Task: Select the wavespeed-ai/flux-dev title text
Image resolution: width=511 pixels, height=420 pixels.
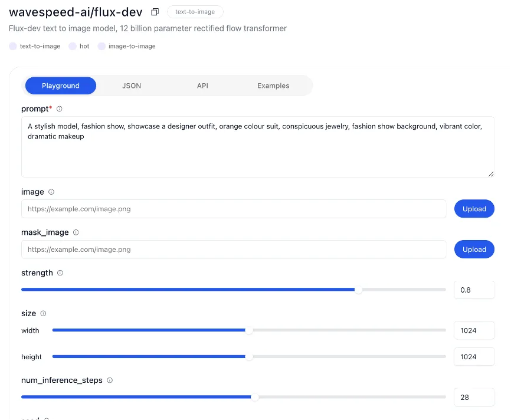Action: click(76, 12)
